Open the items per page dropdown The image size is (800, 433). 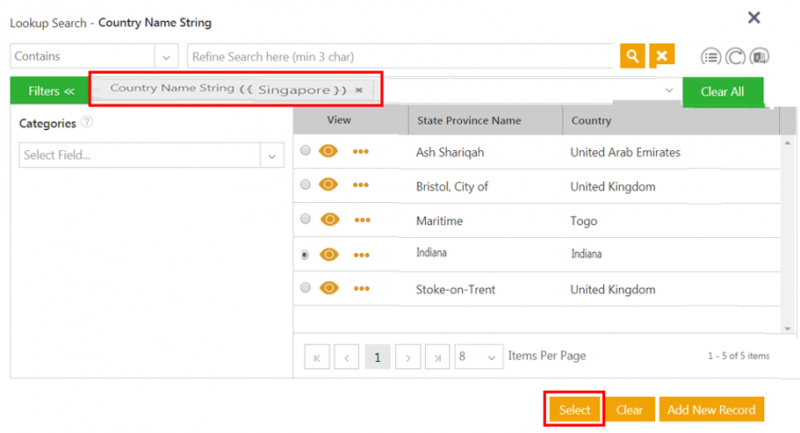[478, 356]
